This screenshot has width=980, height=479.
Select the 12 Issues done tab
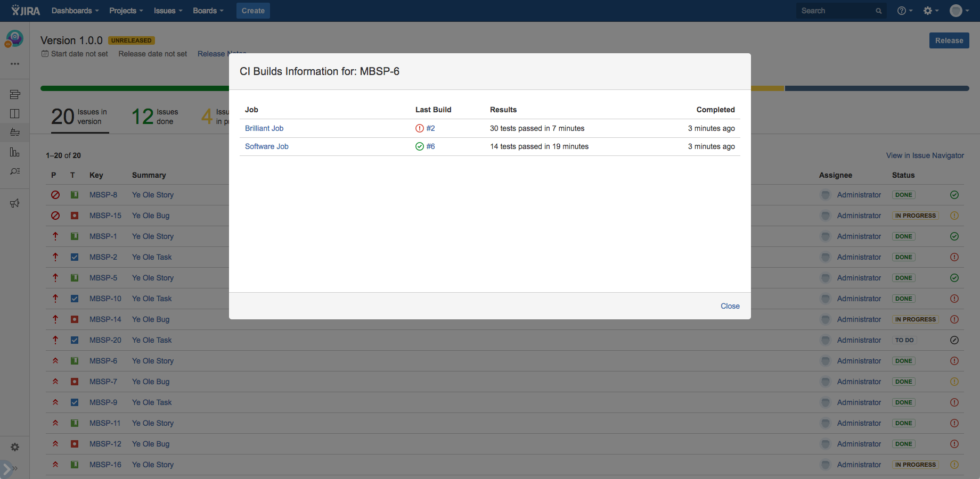click(155, 117)
